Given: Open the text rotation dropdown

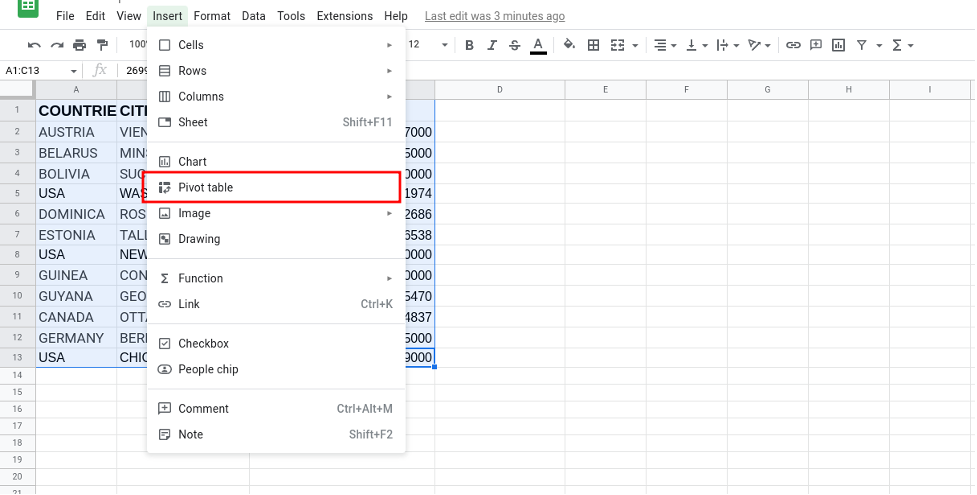Looking at the screenshot, I should (759, 45).
